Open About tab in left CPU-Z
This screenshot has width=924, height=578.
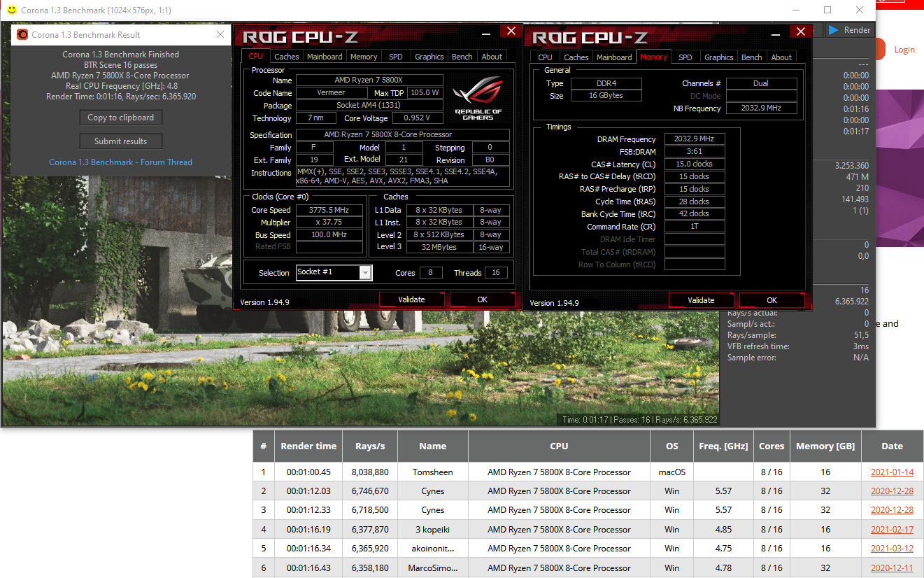(492, 57)
